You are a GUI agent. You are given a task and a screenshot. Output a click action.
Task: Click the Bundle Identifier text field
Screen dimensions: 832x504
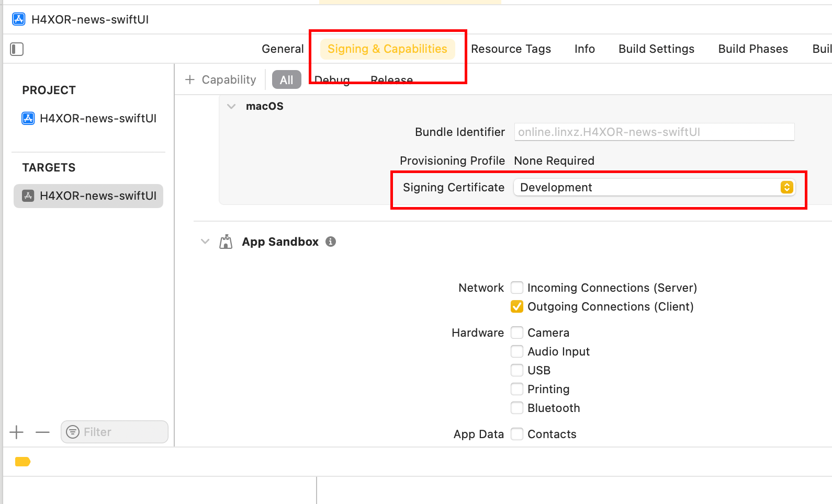655,132
